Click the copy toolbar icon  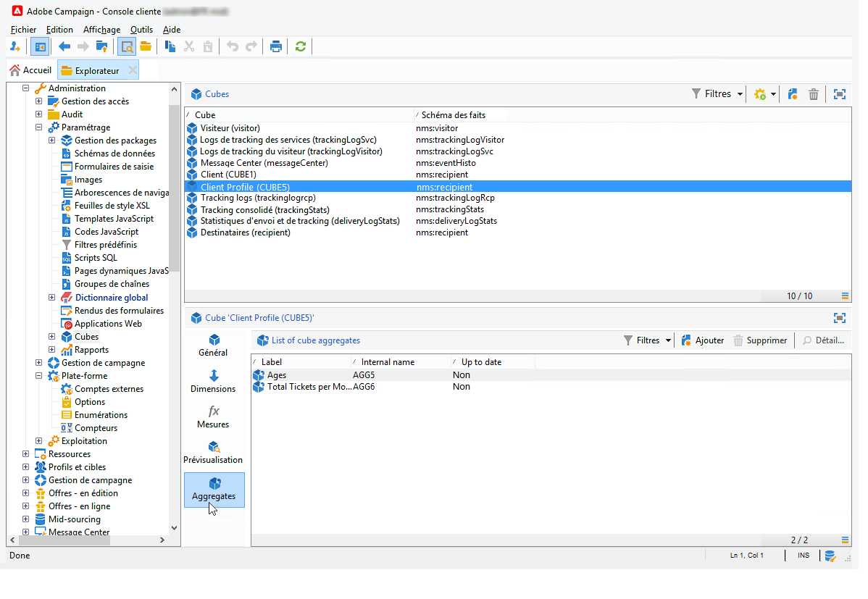[x=170, y=46]
